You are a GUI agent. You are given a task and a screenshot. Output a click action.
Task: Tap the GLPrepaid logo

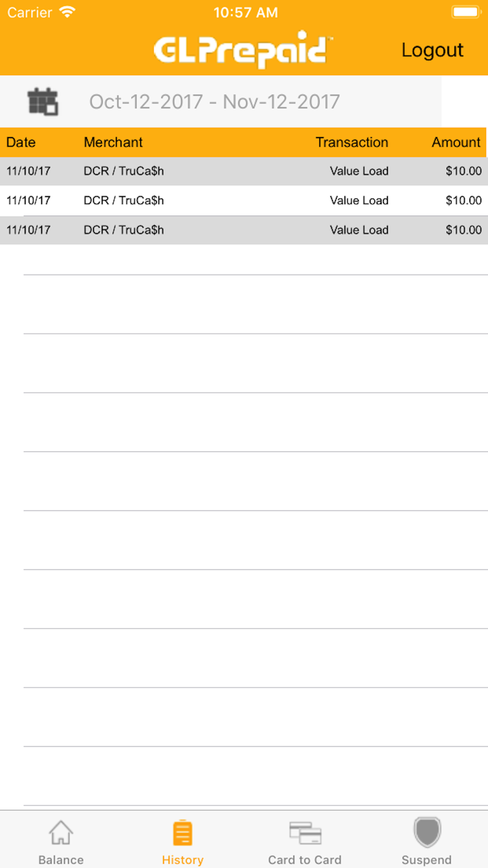click(243, 49)
